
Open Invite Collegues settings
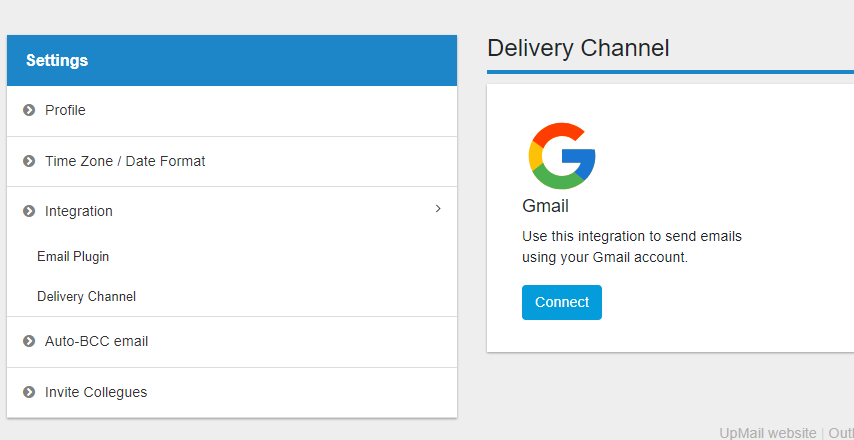click(232, 392)
